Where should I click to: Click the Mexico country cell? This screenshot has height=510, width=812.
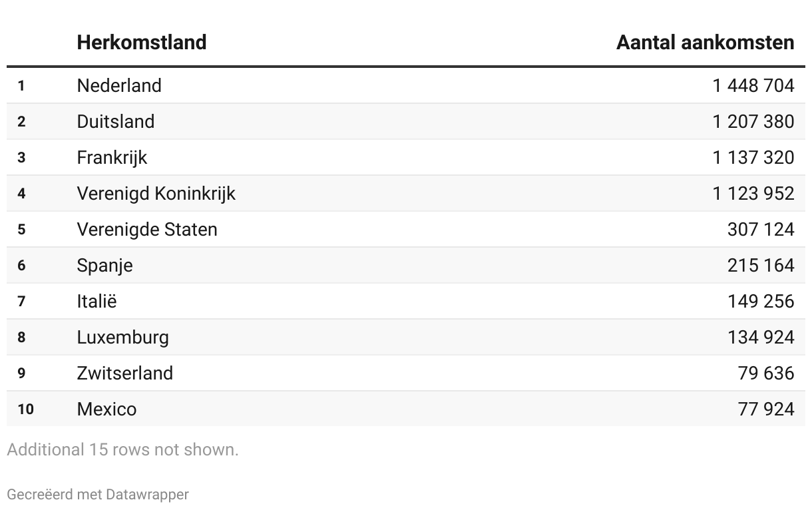click(106, 409)
